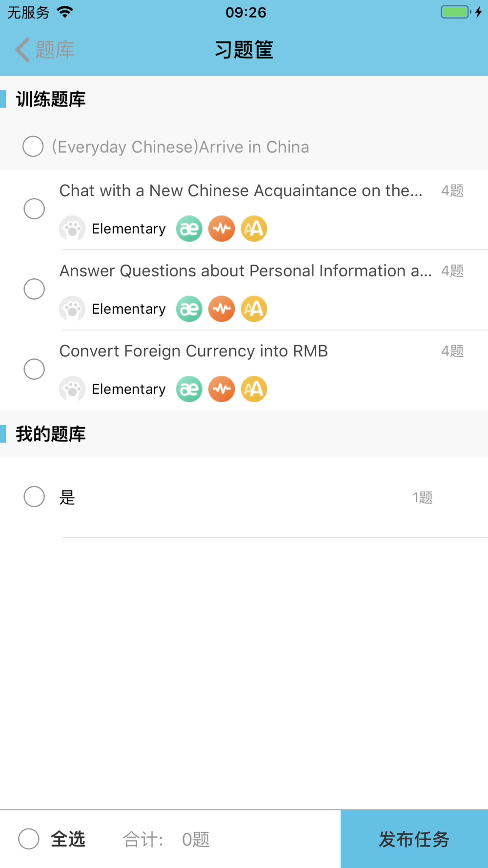Toggle the 全选 select-all radio button
Image resolution: width=488 pixels, height=868 pixels.
tap(29, 839)
